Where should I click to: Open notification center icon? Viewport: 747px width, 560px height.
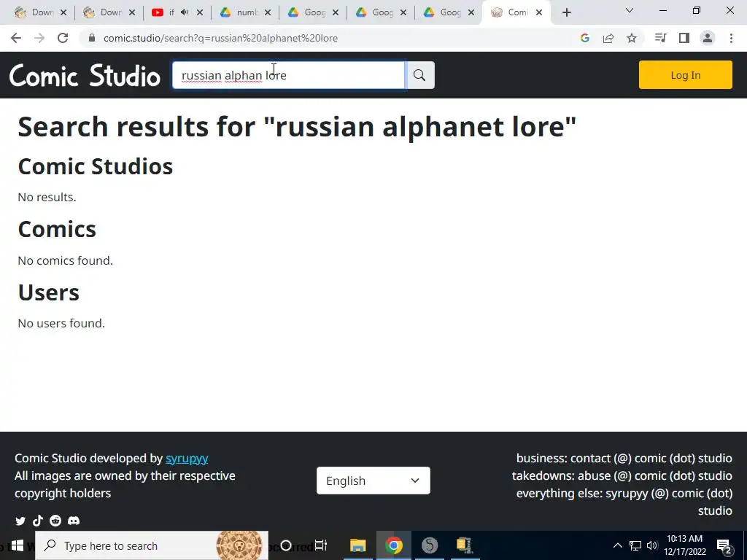(724, 546)
